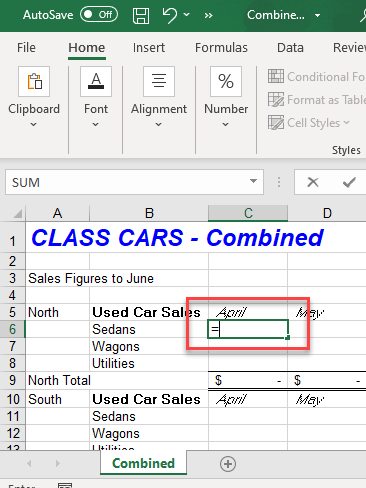Cancel the formula entry with the X

coord(313,182)
